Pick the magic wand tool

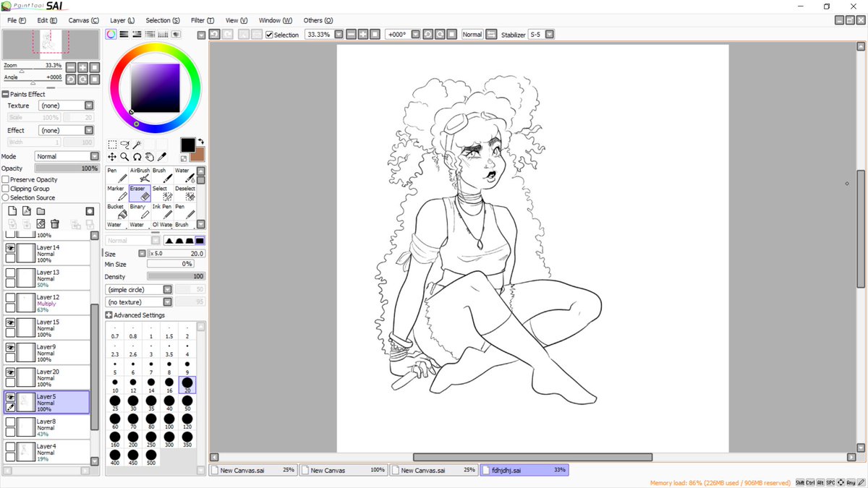[x=137, y=145]
